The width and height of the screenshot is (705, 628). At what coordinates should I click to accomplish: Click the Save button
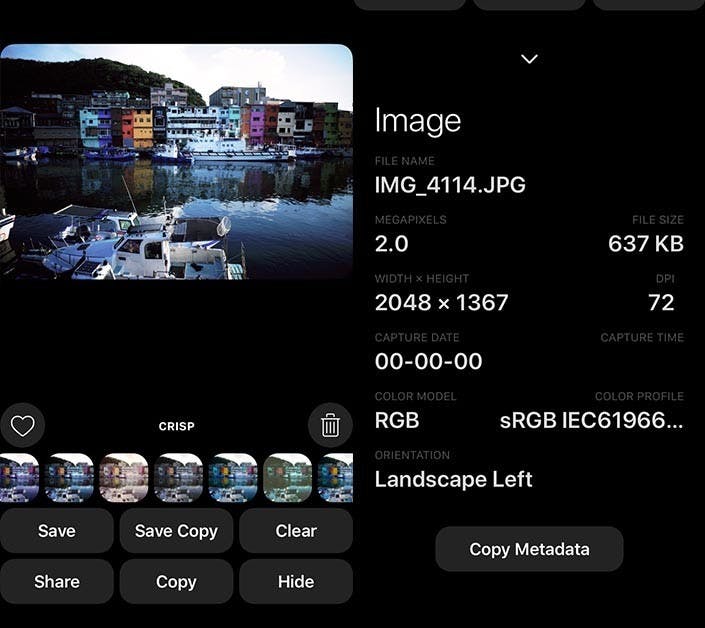[x=57, y=531]
